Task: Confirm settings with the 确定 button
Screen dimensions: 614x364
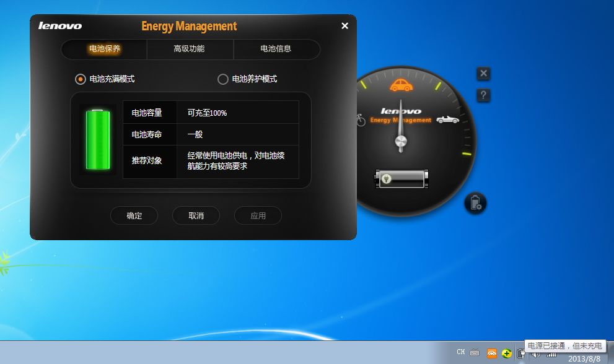Action: [134, 215]
